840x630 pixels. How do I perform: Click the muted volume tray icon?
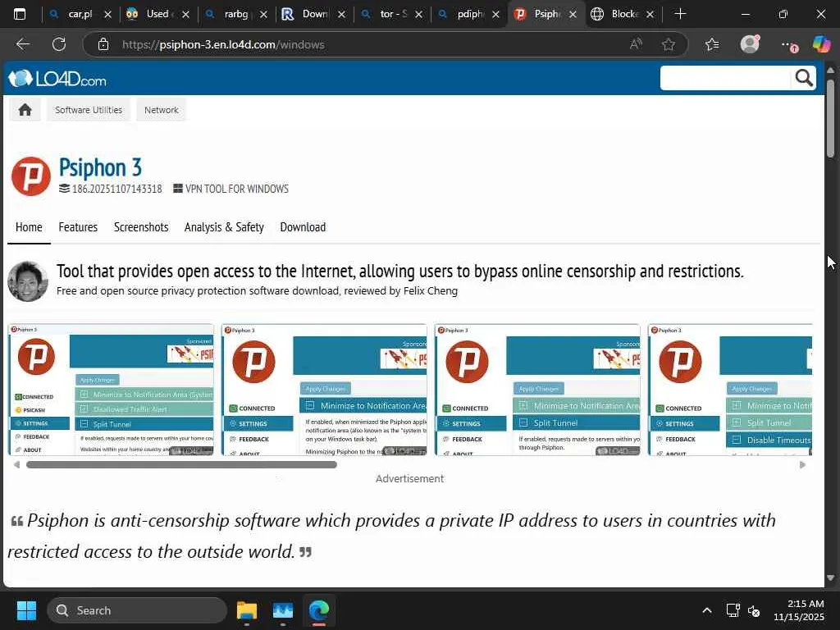point(754,610)
